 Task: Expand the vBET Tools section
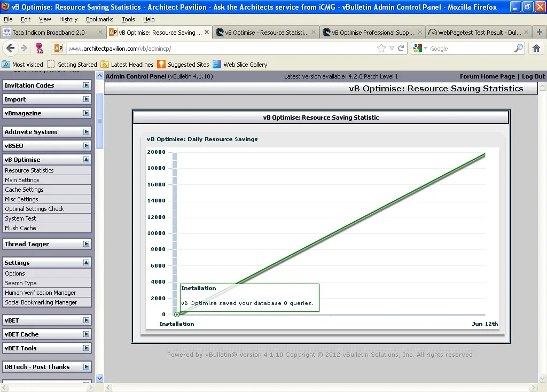point(86,348)
